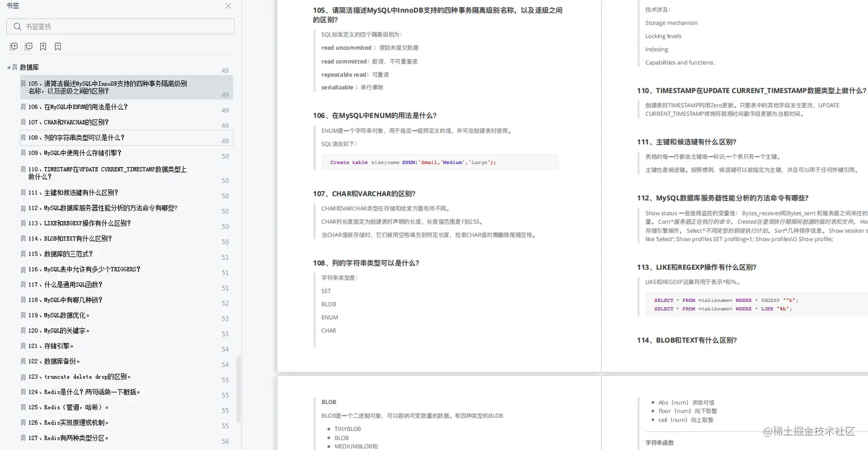Click inside the 书签查找 search field
The height and width of the screenshot is (450, 868).
coord(115,26)
